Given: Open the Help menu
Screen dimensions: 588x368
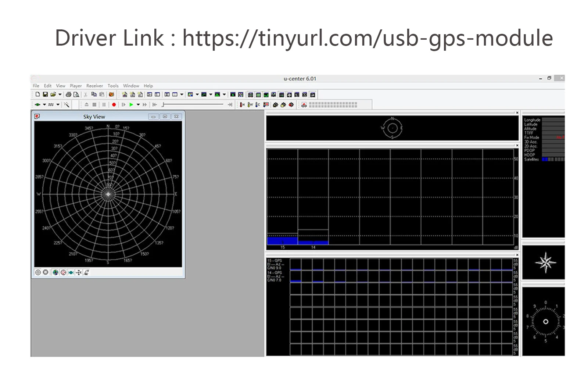Looking at the screenshot, I should 148,86.
